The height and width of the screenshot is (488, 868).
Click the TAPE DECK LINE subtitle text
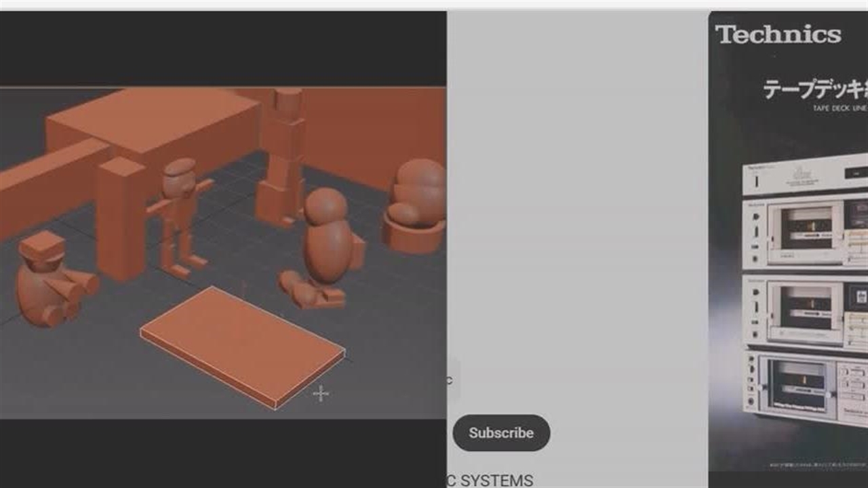tap(839, 108)
